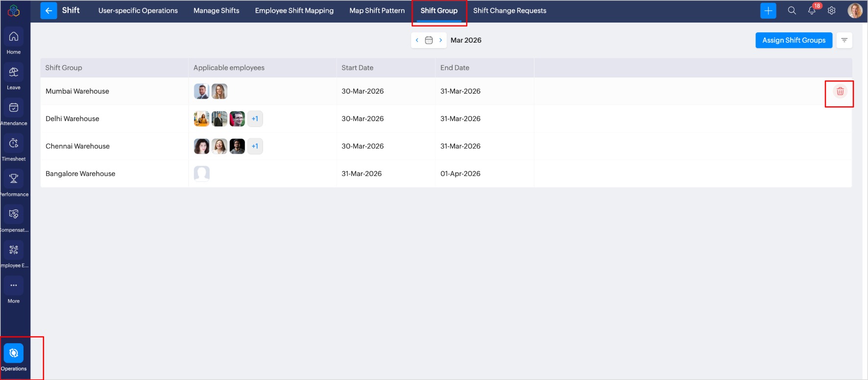Open the Performance module
Screen dimensions: 868x380
click(14, 179)
